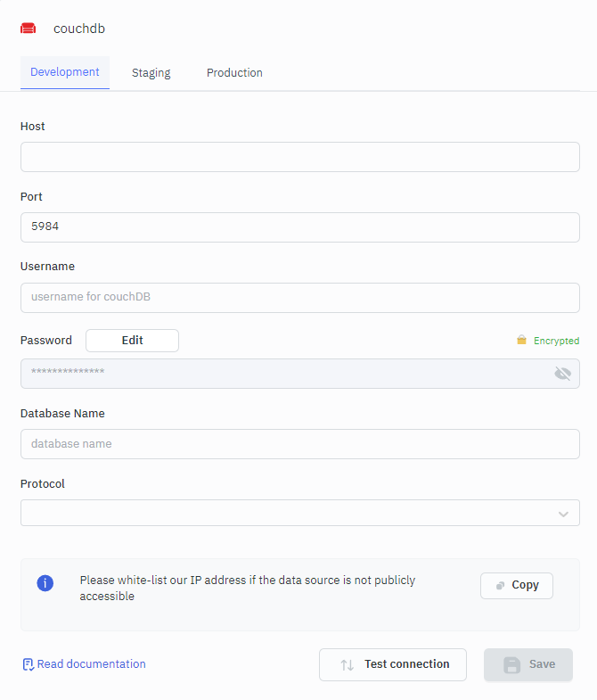Click the lock icon beside Encrypted
Viewport: 597px width, 700px height.
[521, 341]
